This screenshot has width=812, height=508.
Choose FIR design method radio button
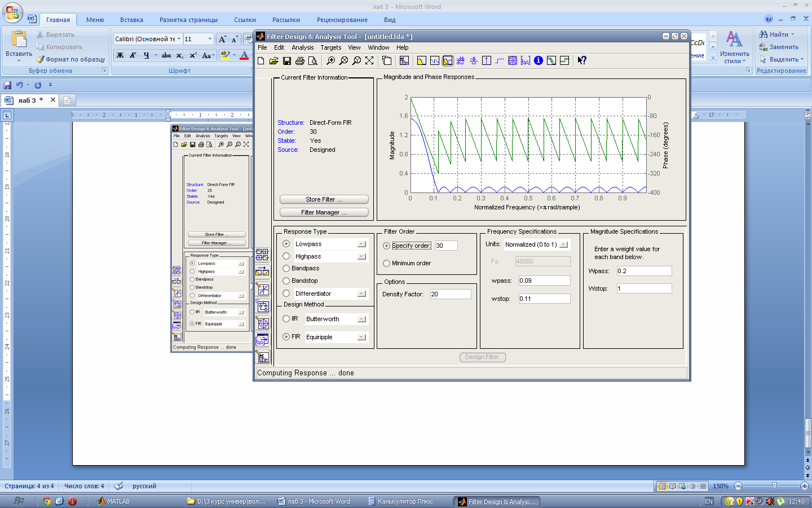(x=286, y=337)
